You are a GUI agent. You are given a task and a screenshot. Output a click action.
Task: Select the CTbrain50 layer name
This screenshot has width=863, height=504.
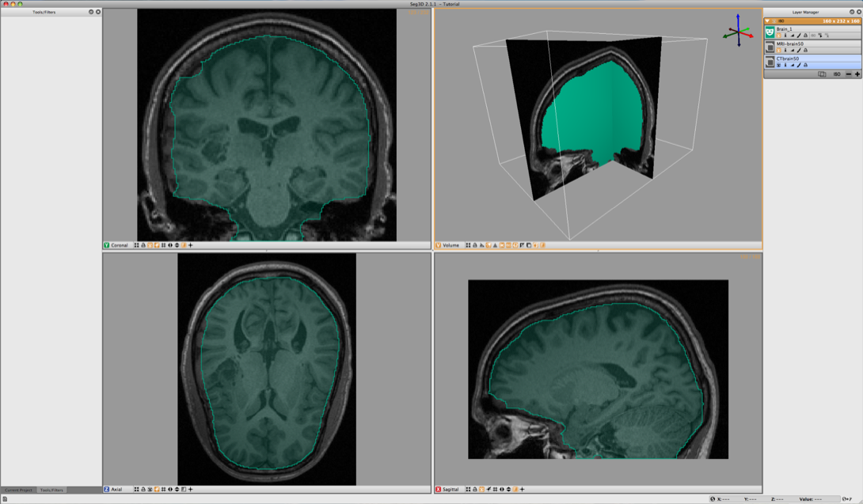click(x=788, y=59)
